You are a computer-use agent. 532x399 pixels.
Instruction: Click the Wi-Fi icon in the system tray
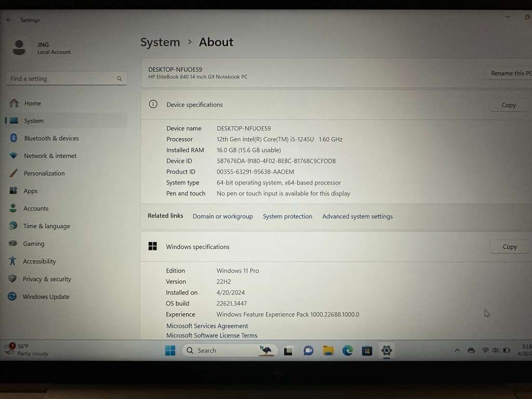point(486,350)
